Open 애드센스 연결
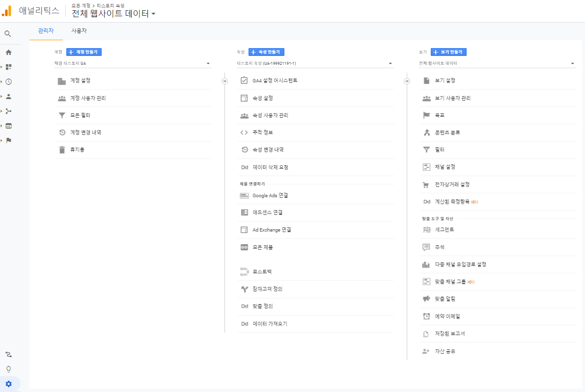This screenshot has height=392, width=585. click(x=316, y=212)
